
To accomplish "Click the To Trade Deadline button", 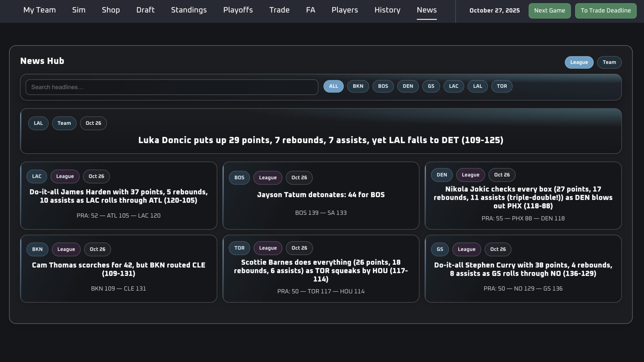I will pyautogui.click(x=605, y=11).
